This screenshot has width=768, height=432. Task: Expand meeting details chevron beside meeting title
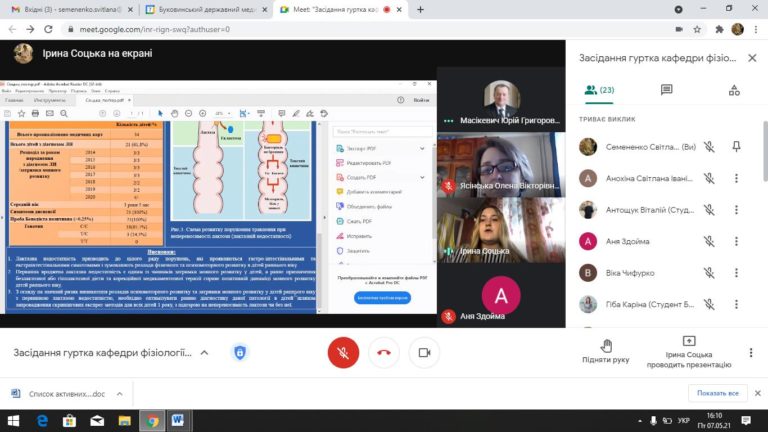pos(204,353)
